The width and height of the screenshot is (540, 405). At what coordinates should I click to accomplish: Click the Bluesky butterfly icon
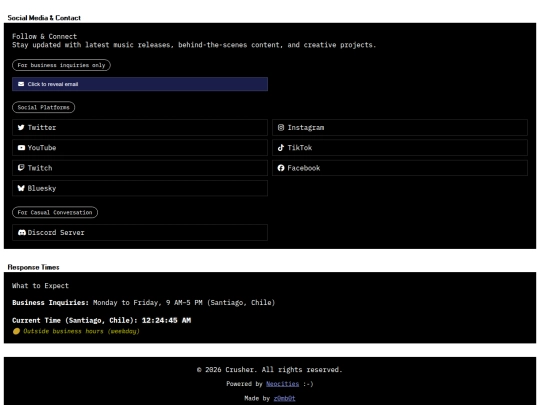click(21, 188)
